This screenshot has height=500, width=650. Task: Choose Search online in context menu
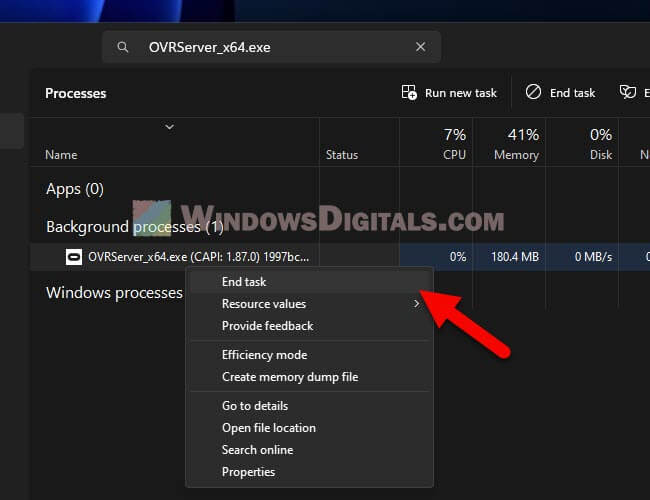click(309, 450)
